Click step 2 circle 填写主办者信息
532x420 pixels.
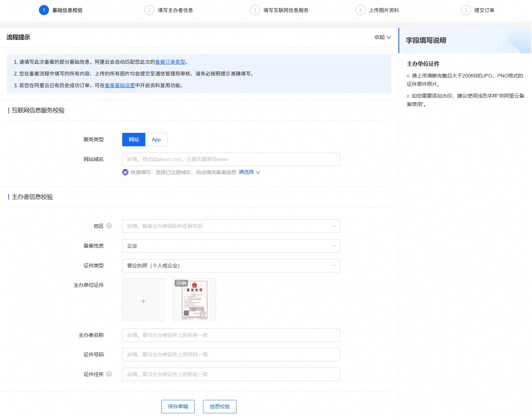pyautogui.click(x=149, y=10)
